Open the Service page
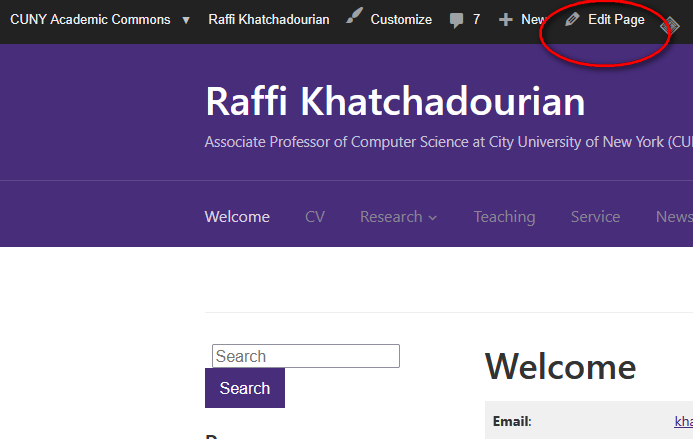The width and height of the screenshot is (693, 439). (595, 217)
